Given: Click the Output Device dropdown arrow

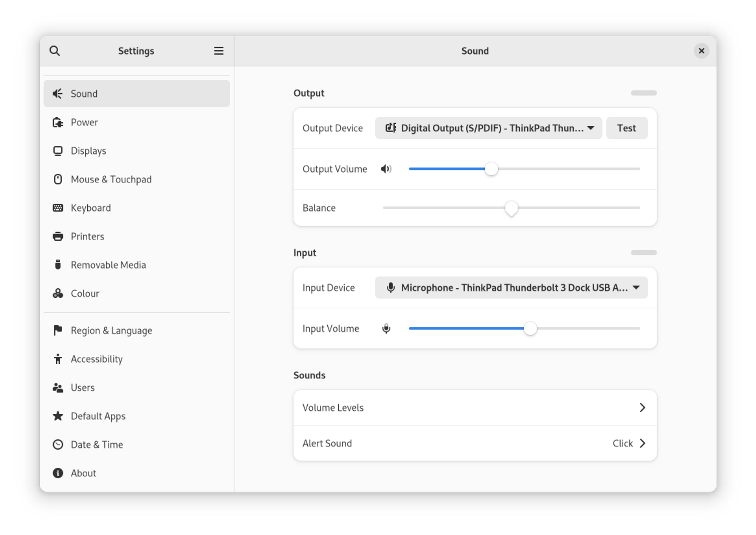Looking at the screenshot, I should (590, 128).
